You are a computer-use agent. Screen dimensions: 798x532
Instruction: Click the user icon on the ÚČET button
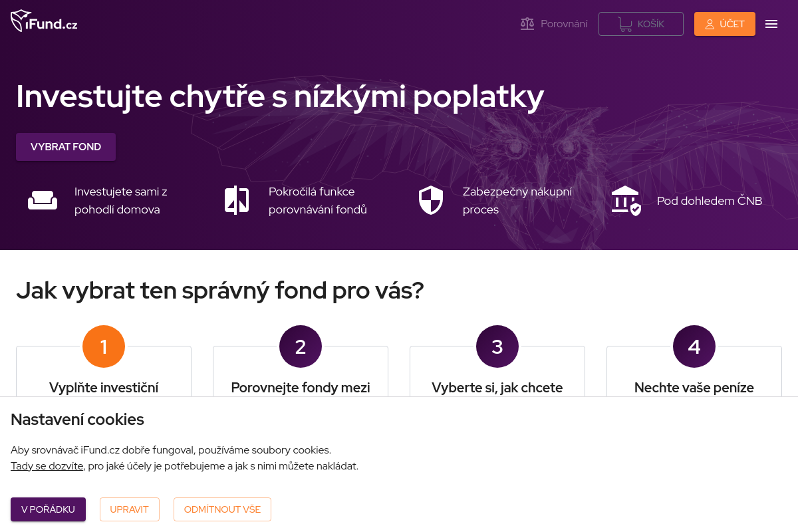click(710, 24)
